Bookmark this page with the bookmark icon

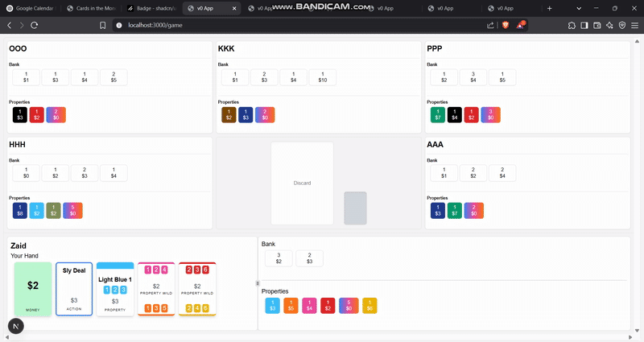pyautogui.click(x=103, y=25)
